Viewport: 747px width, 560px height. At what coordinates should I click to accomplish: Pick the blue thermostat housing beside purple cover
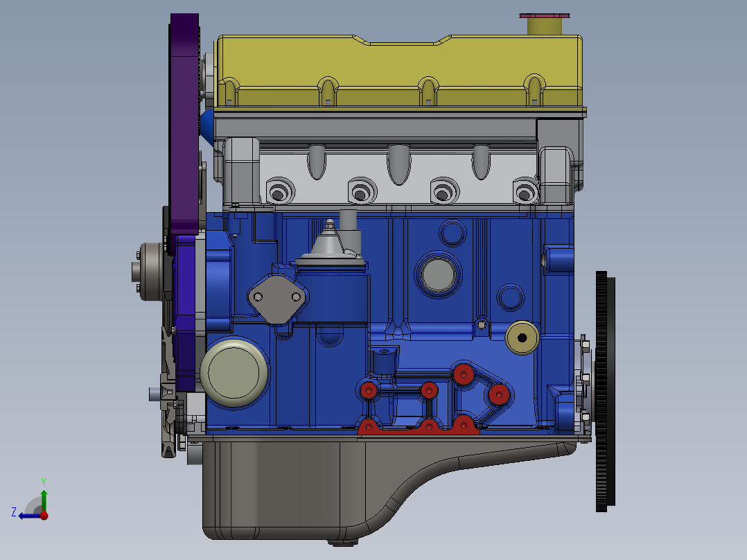click(x=206, y=126)
